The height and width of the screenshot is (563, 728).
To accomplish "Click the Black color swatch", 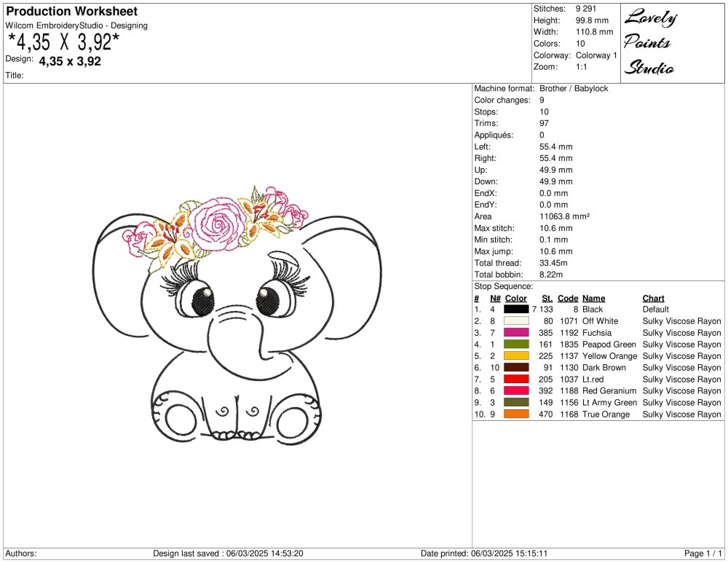I will tap(516, 310).
